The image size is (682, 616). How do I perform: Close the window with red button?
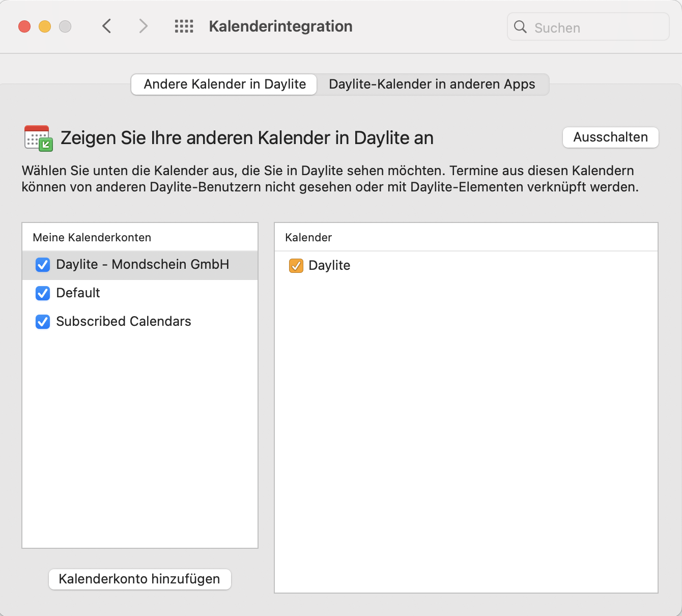click(24, 26)
